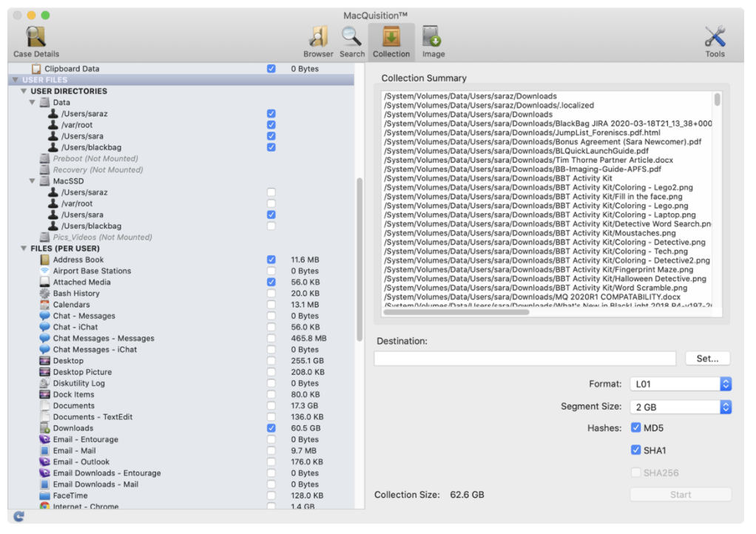The width and height of the screenshot is (756, 534).
Task: Click into the Destination path field
Action: [x=525, y=359]
